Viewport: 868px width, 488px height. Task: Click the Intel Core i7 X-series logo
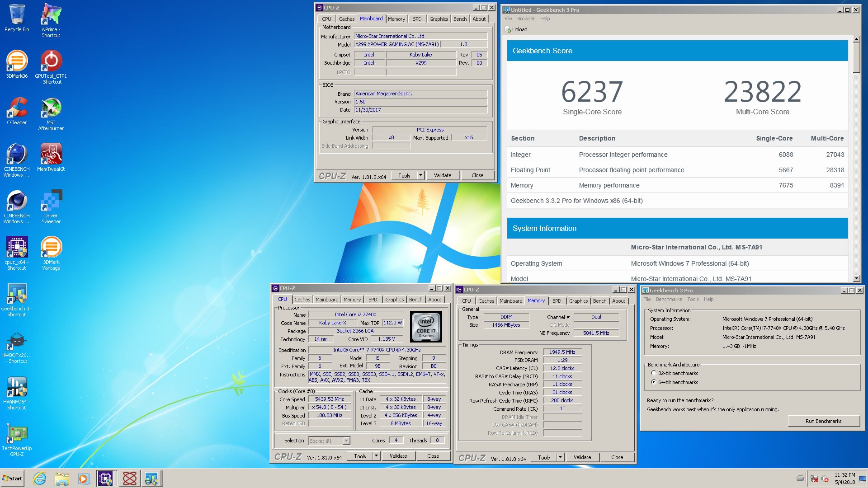click(x=426, y=326)
